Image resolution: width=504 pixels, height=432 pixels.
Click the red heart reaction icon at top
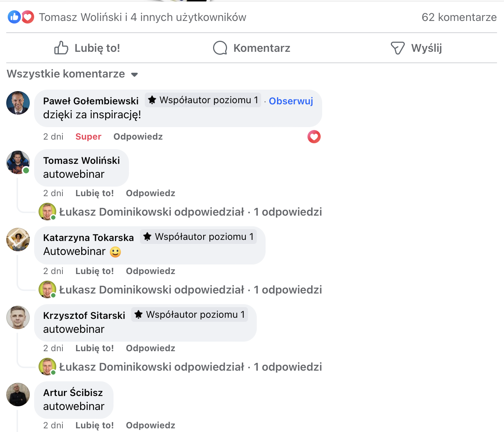coord(28,17)
